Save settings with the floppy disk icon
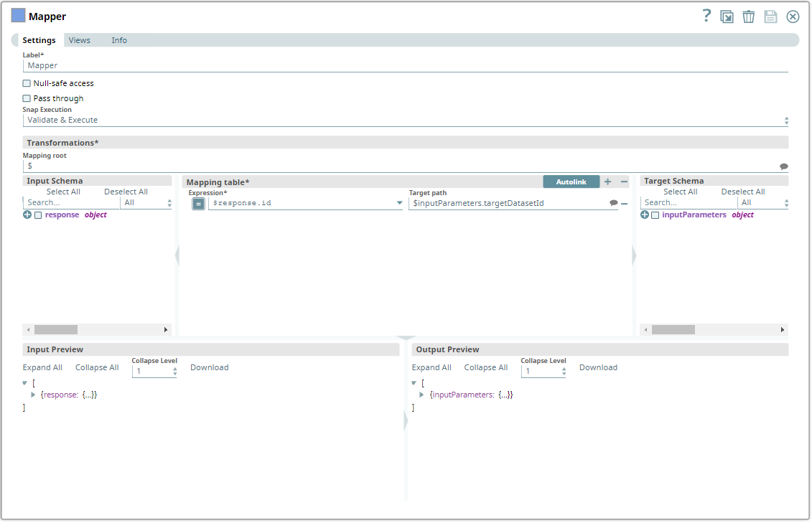 (770, 17)
